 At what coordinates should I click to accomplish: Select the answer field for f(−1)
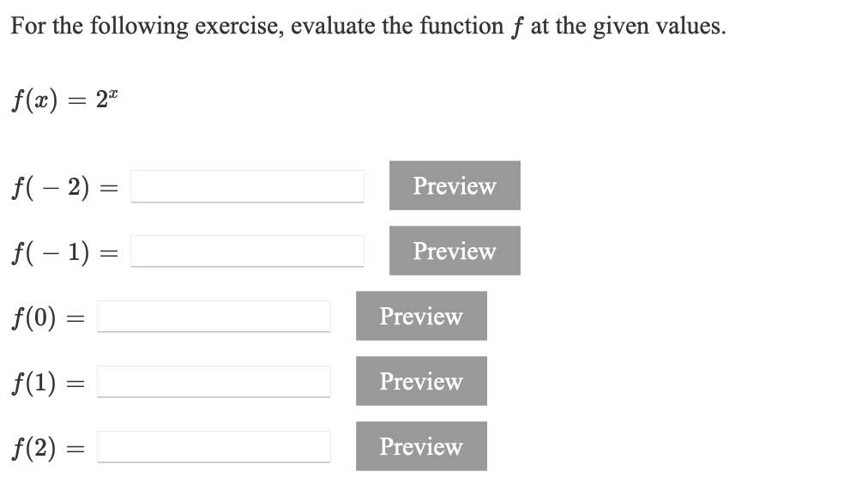[247, 251]
